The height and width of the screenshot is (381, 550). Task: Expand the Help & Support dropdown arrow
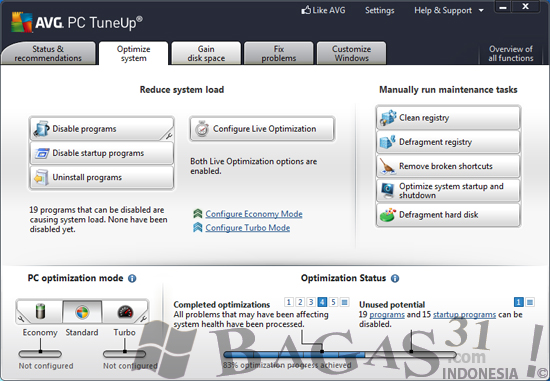coord(481,11)
